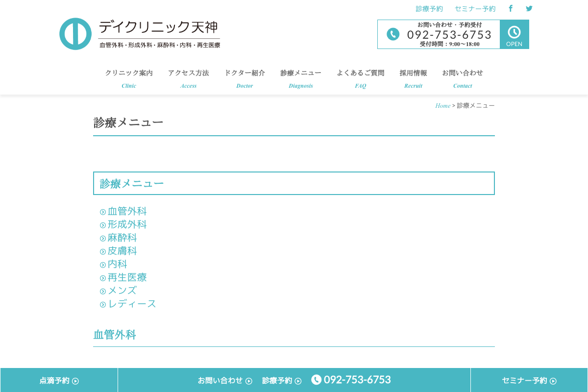Switch to the よくあるご質問 FAQ section

361,73
